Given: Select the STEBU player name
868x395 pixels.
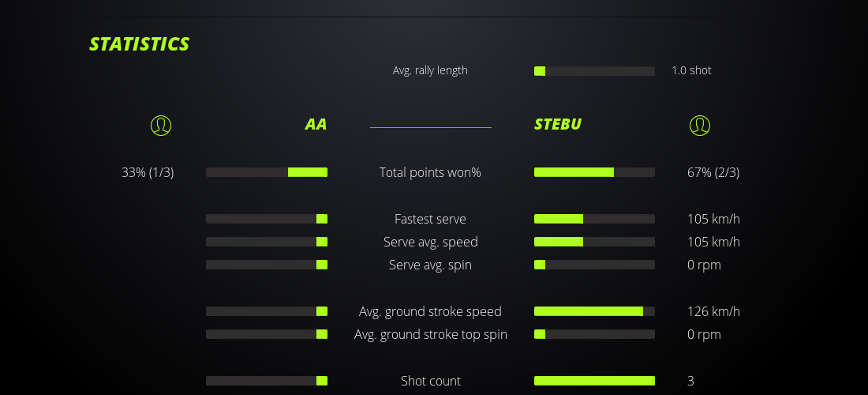Looking at the screenshot, I should pos(558,125).
